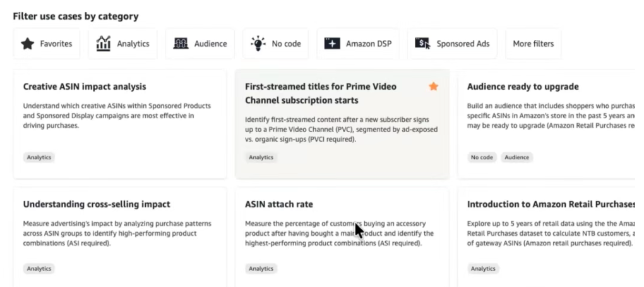This screenshot has height=287, width=644.
Task: Filter use cases by Audience label
Action: pyautogui.click(x=210, y=44)
